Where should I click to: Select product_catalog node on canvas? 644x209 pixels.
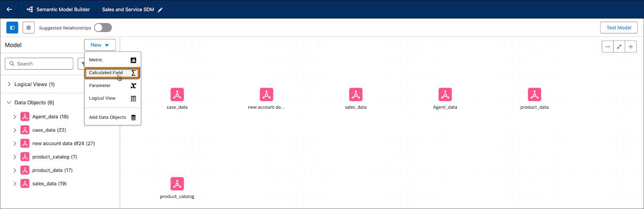[177, 184]
